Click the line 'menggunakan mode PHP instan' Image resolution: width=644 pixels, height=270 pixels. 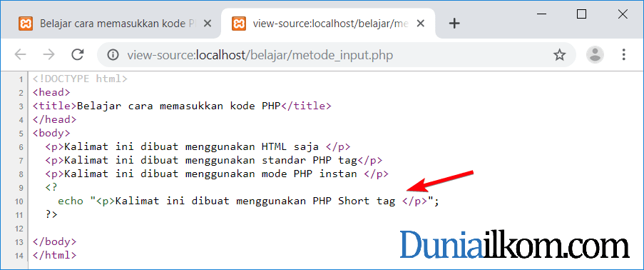[x=217, y=174]
